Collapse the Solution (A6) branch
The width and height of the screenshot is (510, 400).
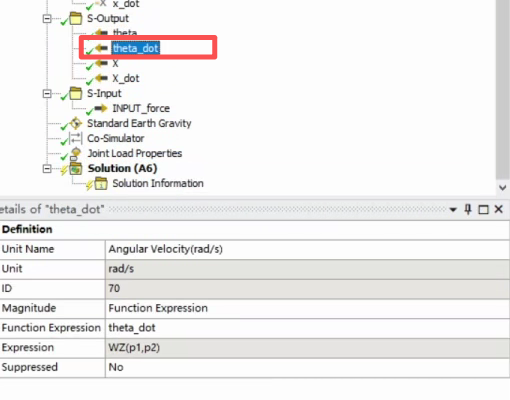click(x=47, y=169)
